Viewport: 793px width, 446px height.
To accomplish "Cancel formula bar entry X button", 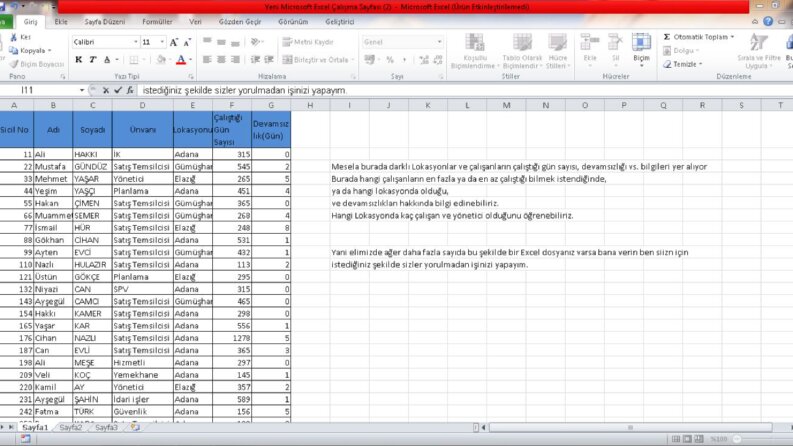I will [106, 90].
